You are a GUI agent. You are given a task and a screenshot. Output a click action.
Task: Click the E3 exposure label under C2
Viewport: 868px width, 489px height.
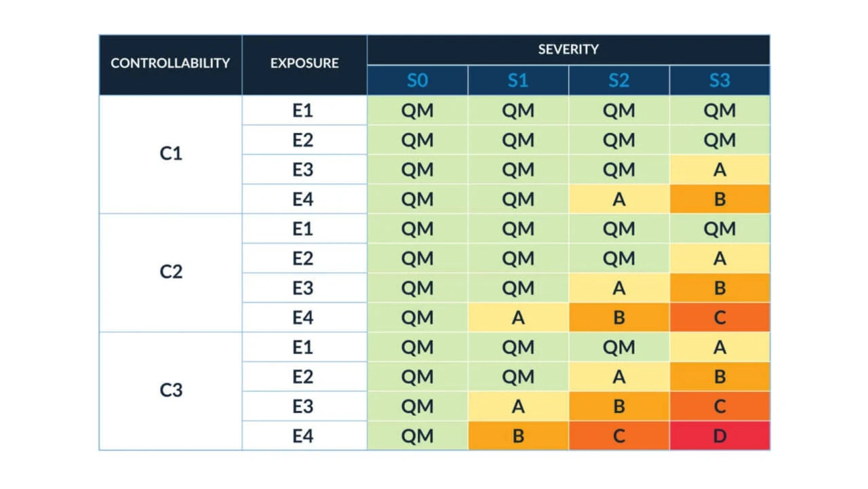[303, 288]
